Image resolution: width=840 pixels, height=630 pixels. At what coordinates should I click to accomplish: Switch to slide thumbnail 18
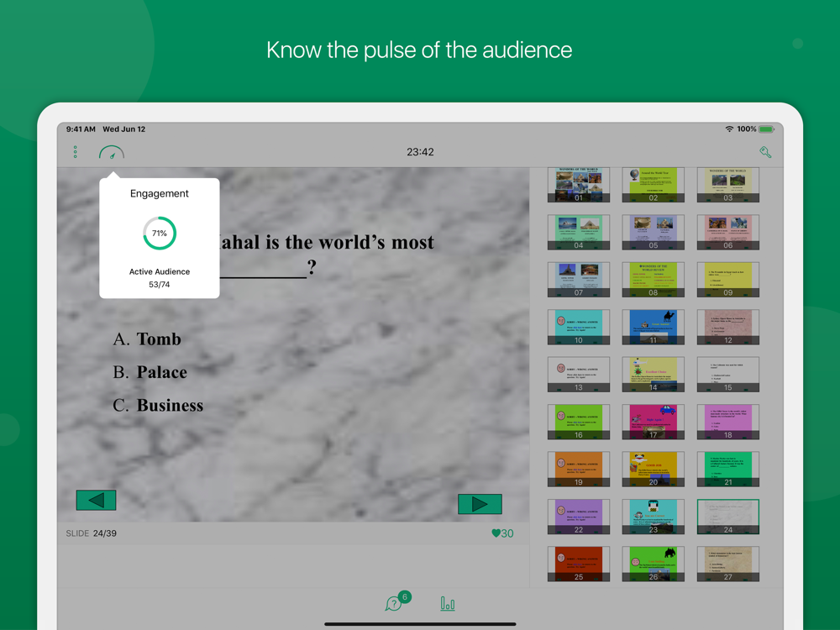(728, 423)
